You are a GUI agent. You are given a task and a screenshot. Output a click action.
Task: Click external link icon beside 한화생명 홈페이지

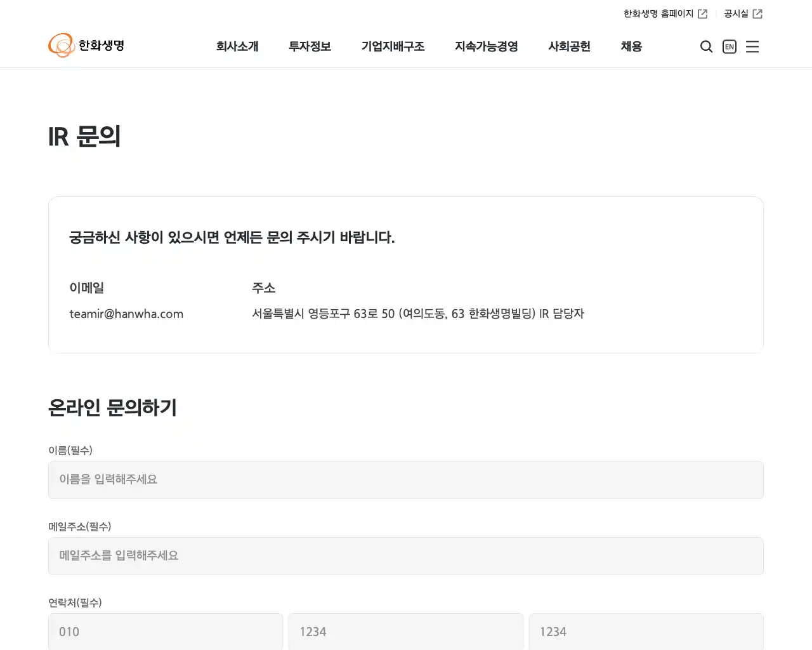[704, 13]
